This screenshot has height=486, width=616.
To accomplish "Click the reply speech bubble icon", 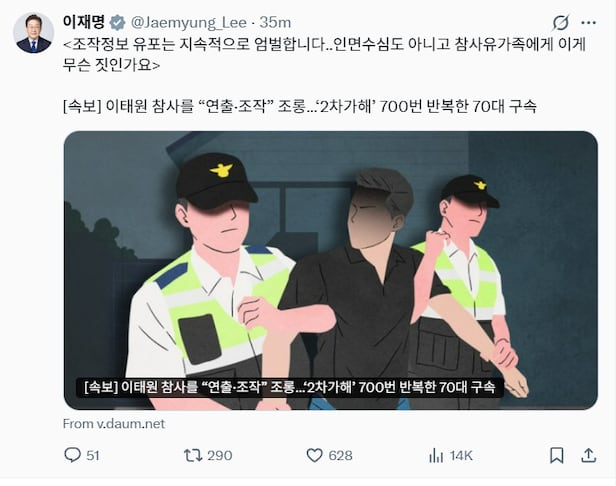I will (x=72, y=455).
